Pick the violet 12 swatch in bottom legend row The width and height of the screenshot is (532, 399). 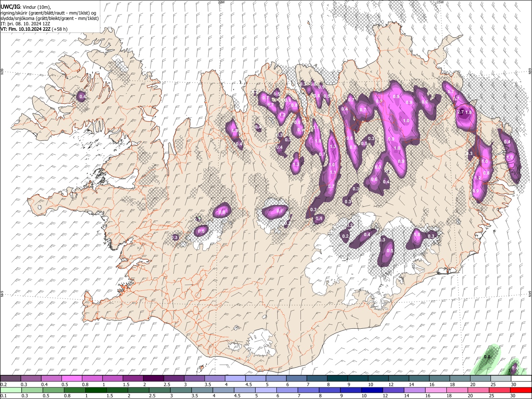coord(393,390)
